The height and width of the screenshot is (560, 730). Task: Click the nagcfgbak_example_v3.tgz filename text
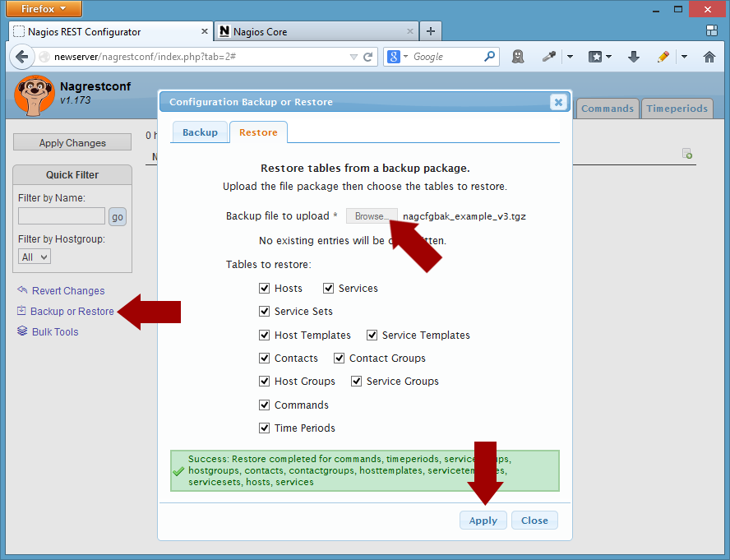coord(464,216)
